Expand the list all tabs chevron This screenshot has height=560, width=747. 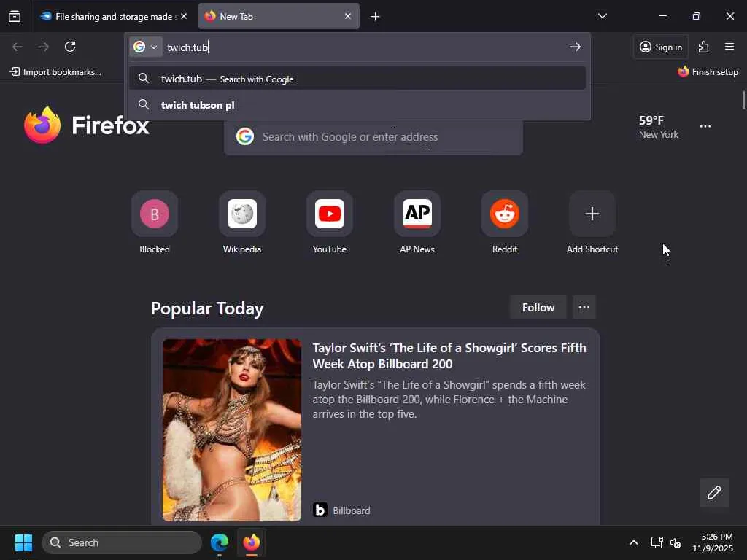[x=602, y=16]
